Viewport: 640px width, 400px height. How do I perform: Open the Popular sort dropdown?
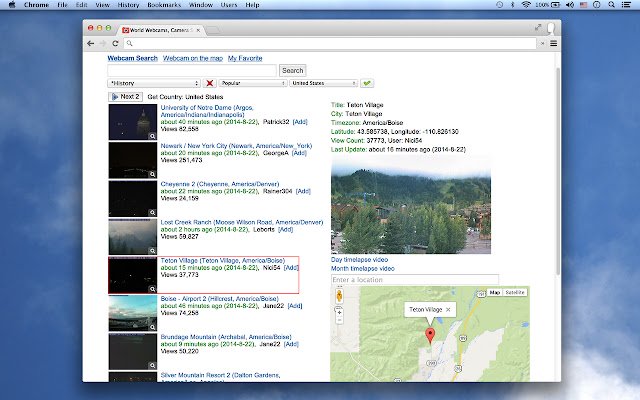point(253,83)
